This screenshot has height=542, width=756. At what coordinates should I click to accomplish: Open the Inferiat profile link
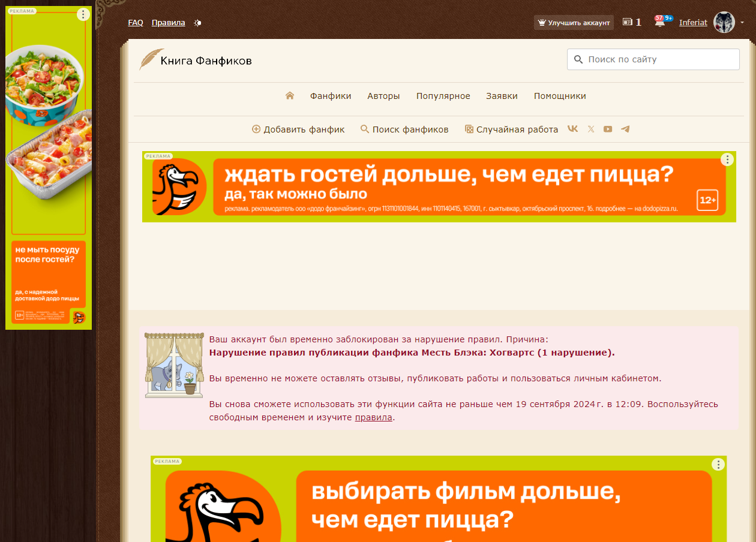click(x=693, y=23)
